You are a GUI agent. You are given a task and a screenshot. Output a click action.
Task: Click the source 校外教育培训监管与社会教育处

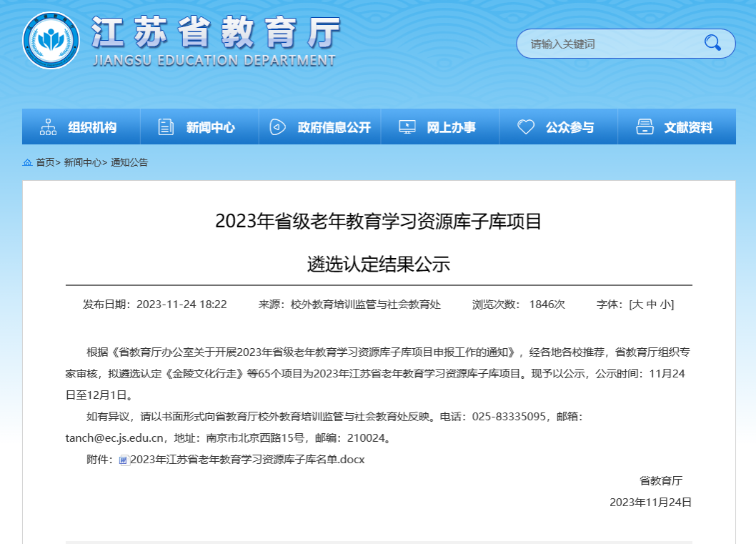click(365, 305)
